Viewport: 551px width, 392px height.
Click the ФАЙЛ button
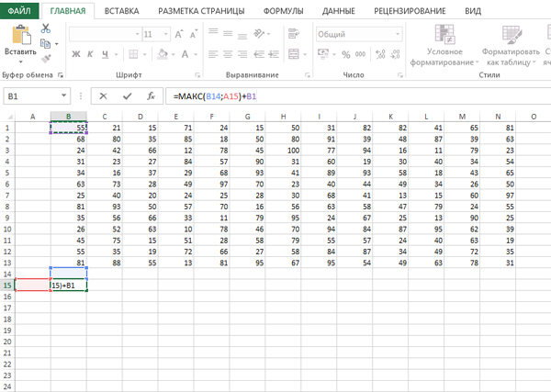pos(20,12)
